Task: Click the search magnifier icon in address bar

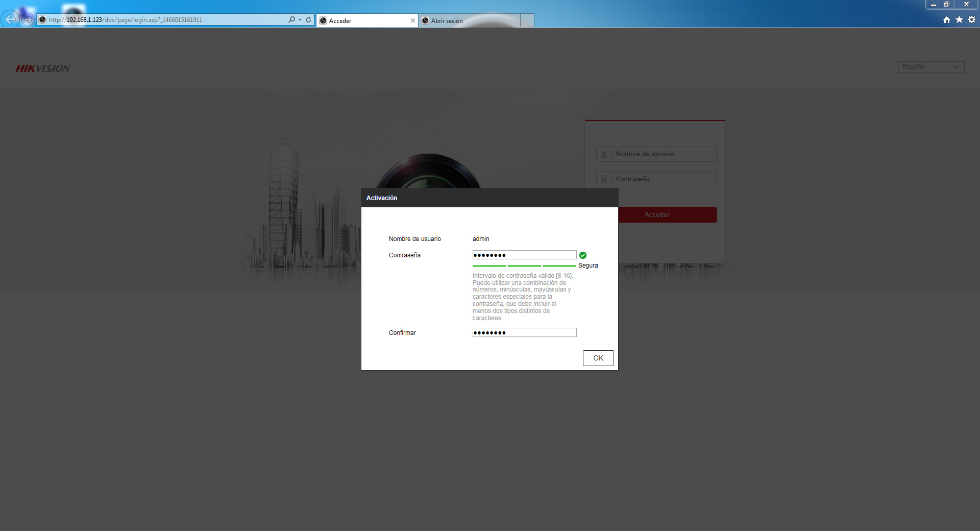Action: [x=291, y=19]
